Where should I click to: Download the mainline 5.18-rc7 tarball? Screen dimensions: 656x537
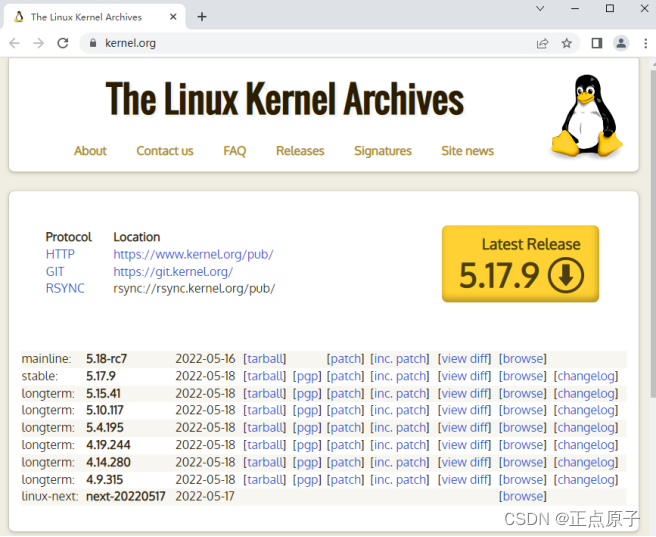click(x=264, y=359)
